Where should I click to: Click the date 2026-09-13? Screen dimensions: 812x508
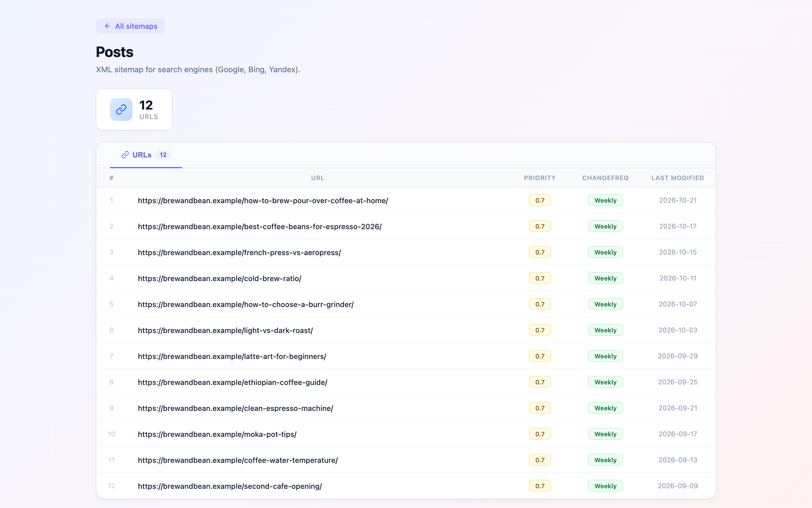pos(678,460)
